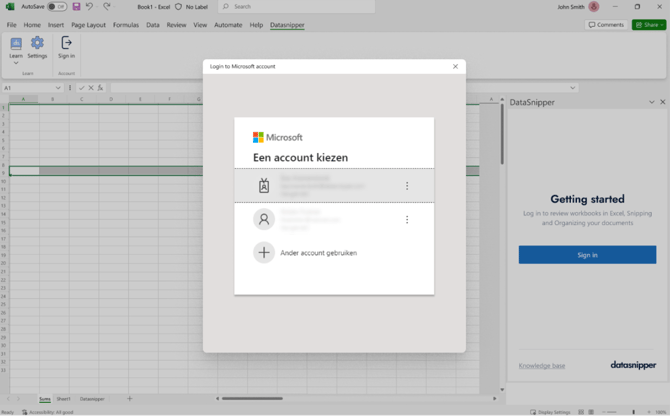Open the Formulas ribbon tab
The height and width of the screenshot is (416, 670).
click(x=126, y=25)
